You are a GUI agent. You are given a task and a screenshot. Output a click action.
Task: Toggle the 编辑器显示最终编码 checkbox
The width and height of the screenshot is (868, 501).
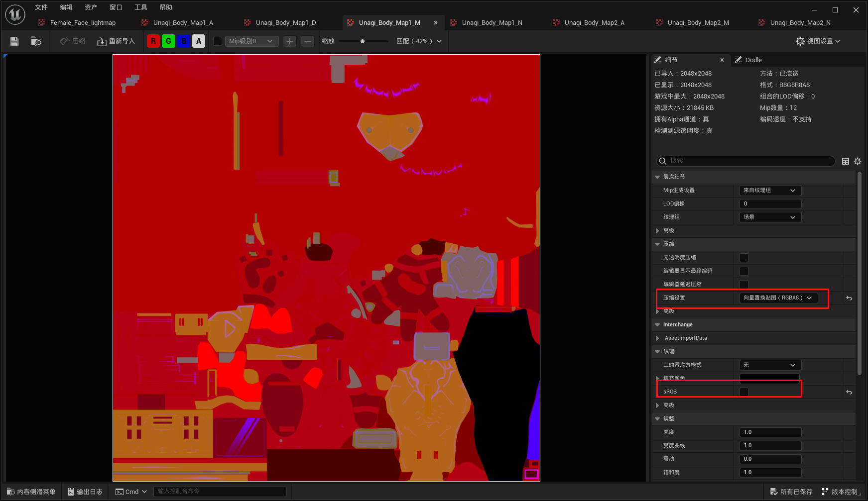744,271
